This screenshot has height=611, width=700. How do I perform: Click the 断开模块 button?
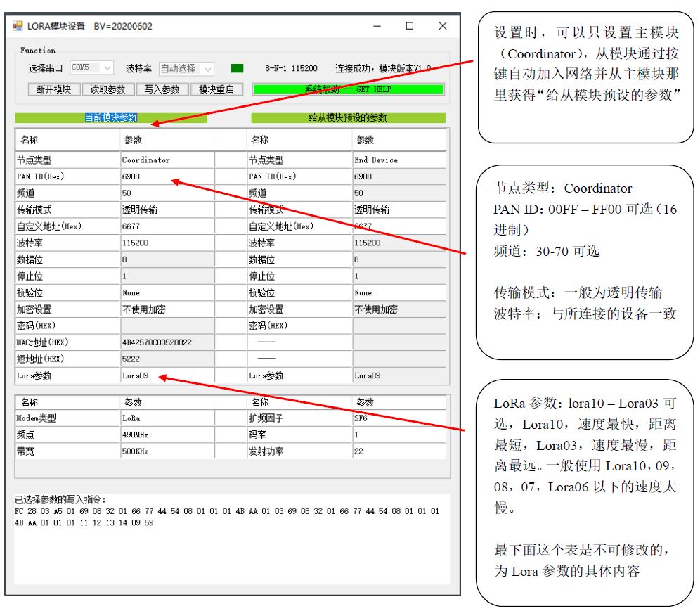coord(54,89)
